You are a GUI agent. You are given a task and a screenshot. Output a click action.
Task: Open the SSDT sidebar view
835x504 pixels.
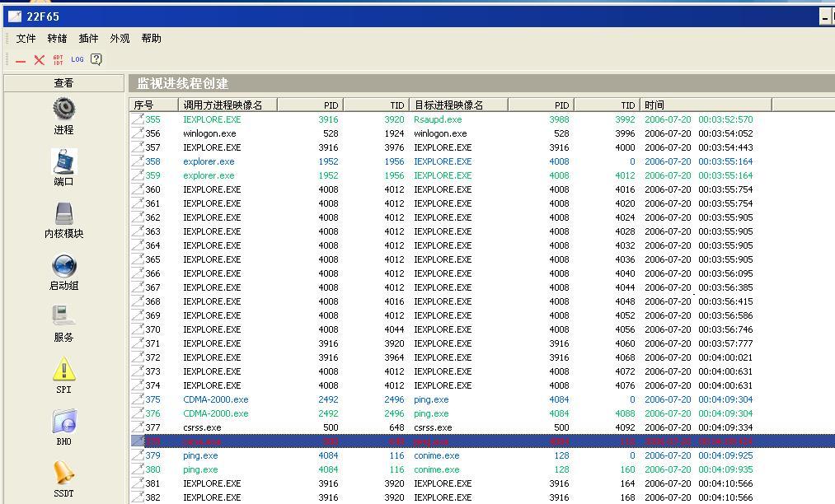click(x=63, y=478)
